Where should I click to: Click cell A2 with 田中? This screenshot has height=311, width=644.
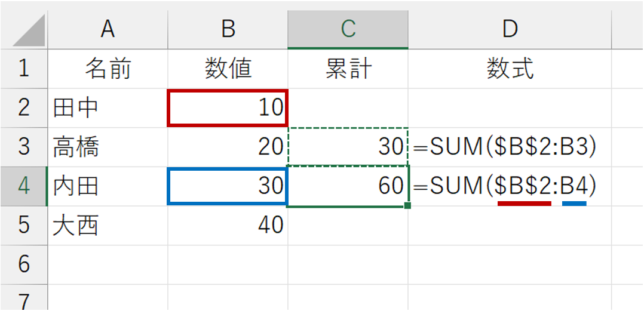(108, 108)
